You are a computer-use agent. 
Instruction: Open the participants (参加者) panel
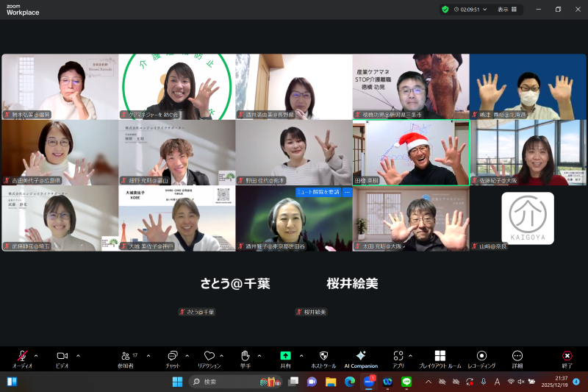(x=126, y=357)
